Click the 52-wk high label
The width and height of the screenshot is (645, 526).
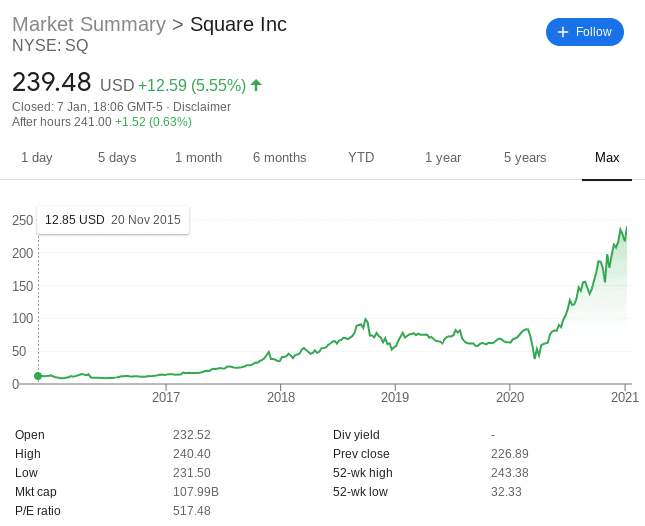point(363,473)
